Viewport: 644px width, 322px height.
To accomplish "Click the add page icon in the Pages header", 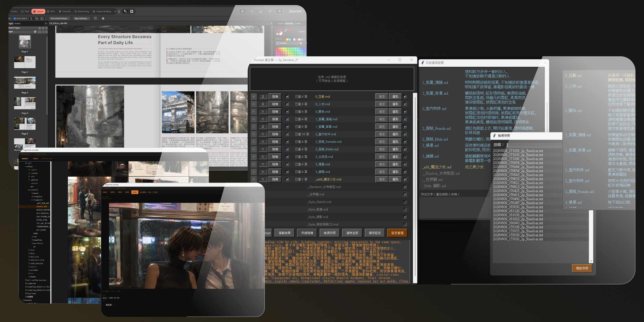I will click(x=40, y=32).
